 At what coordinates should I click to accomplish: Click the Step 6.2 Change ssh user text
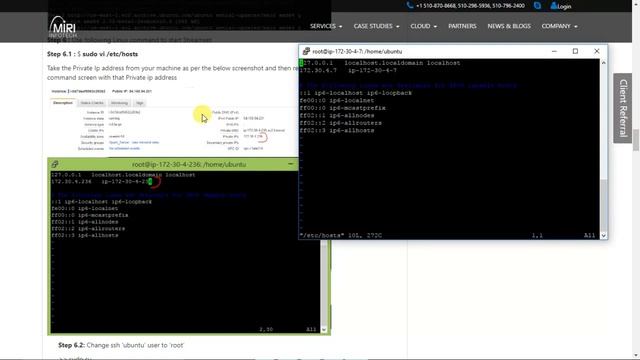tap(121, 345)
